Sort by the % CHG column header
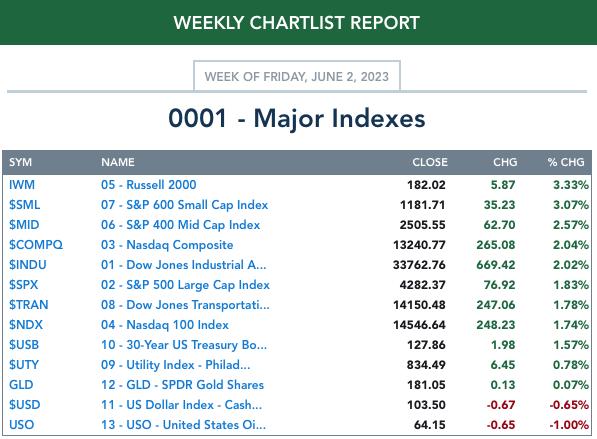 (x=566, y=162)
